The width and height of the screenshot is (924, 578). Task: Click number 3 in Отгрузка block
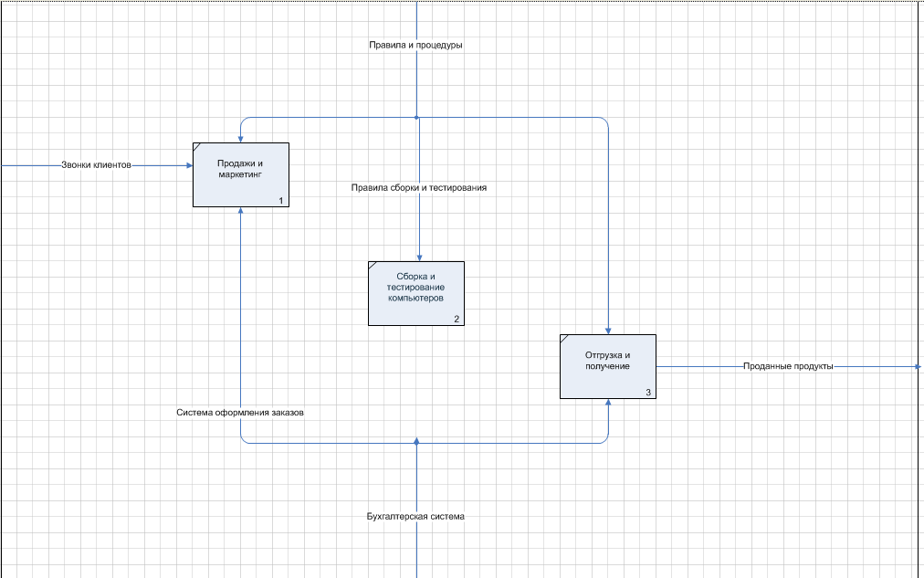(x=648, y=392)
